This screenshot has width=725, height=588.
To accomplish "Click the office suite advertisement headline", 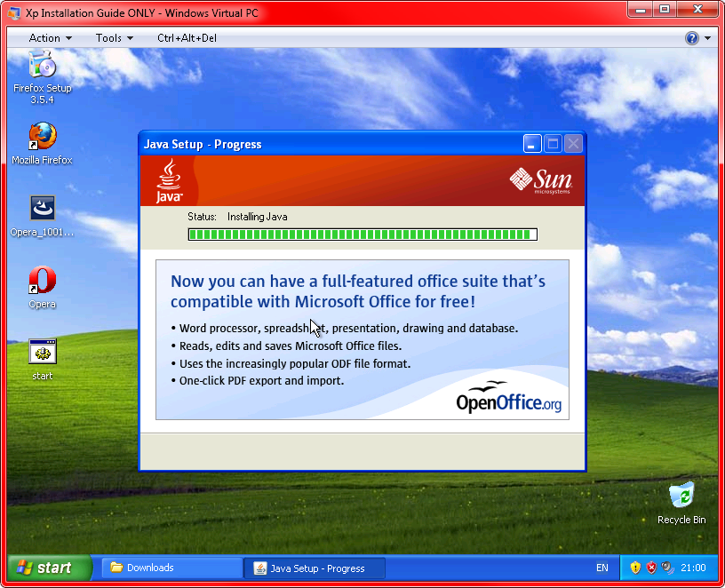I will (x=357, y=291).
